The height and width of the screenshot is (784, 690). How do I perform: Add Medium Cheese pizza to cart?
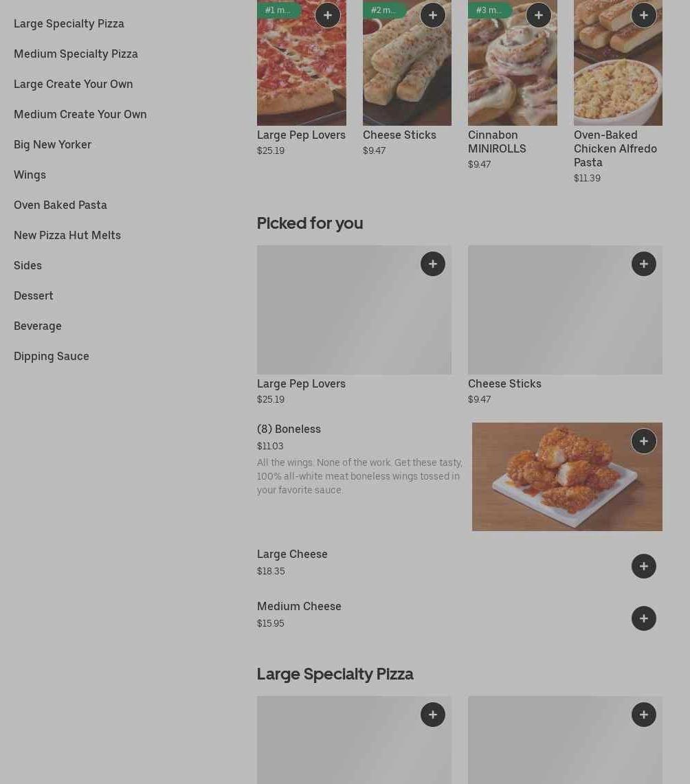click(x=643, y=618)
